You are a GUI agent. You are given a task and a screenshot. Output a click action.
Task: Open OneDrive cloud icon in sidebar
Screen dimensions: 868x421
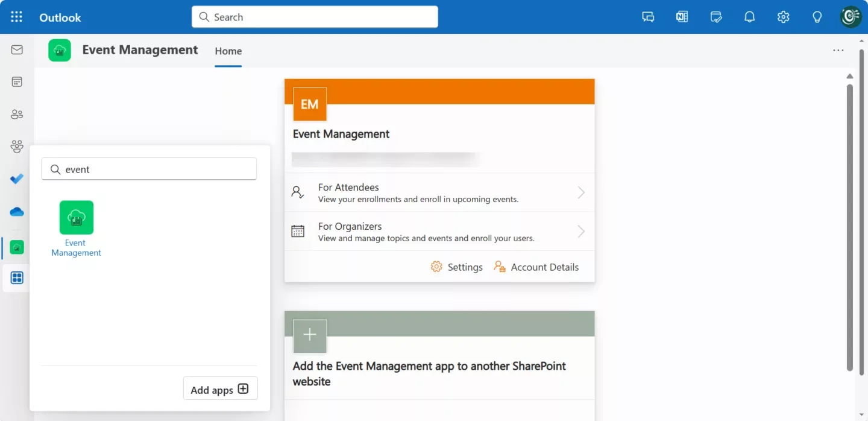point(17,212)
